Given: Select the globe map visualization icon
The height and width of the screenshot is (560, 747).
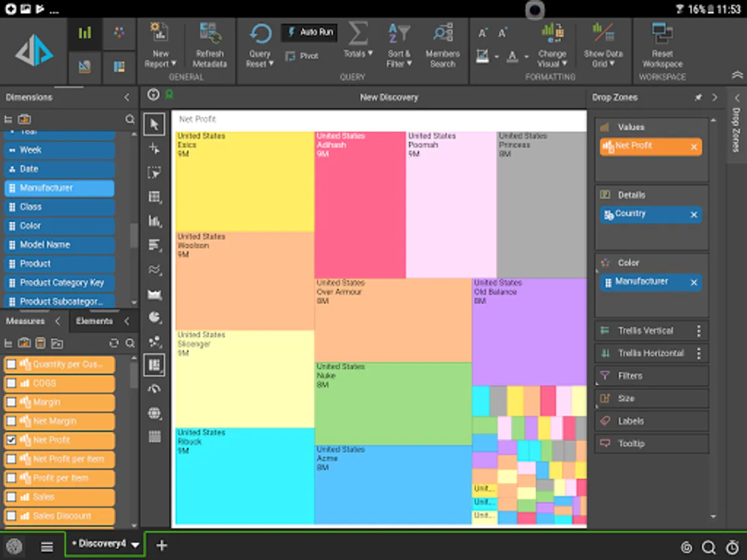Looking at the screenshot, I should pyautogui.click(x=154, y=413).
